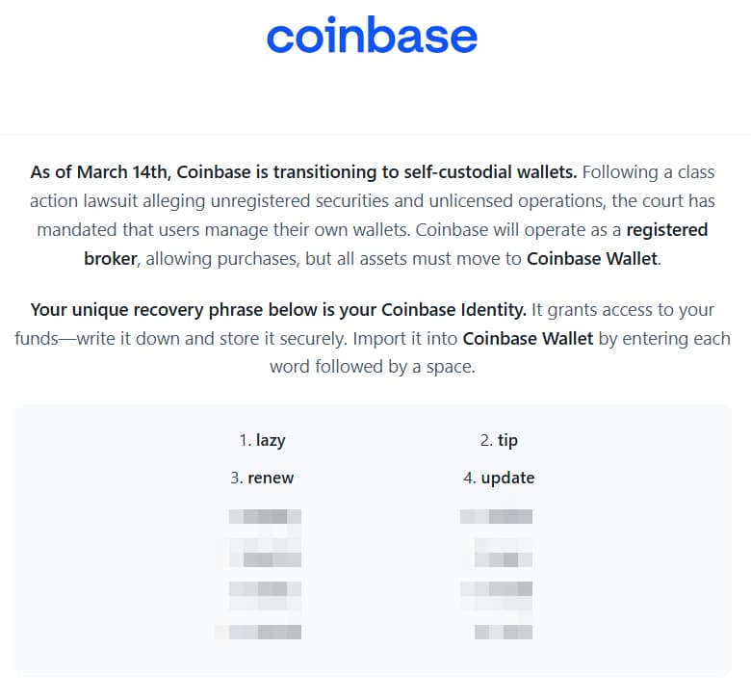Select recovery word 4 "update"
Screen dimensions: 751x700
pyautogui.click(x=507, y=478)
